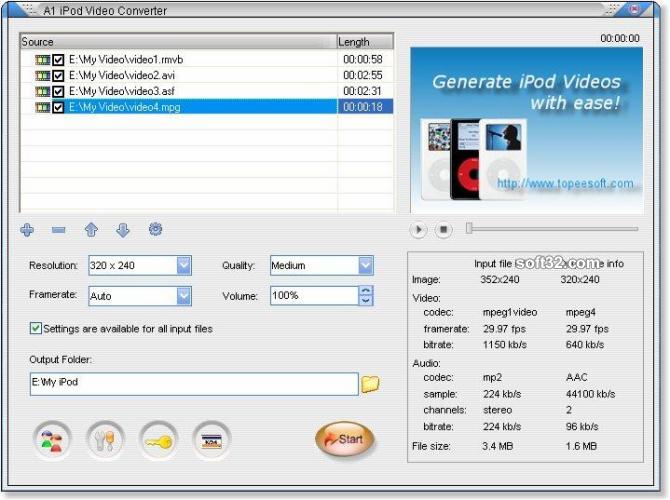The image size is (670, 500).
Task: Select E:\My Video\video4.mpg row
Action: (207, 107)
